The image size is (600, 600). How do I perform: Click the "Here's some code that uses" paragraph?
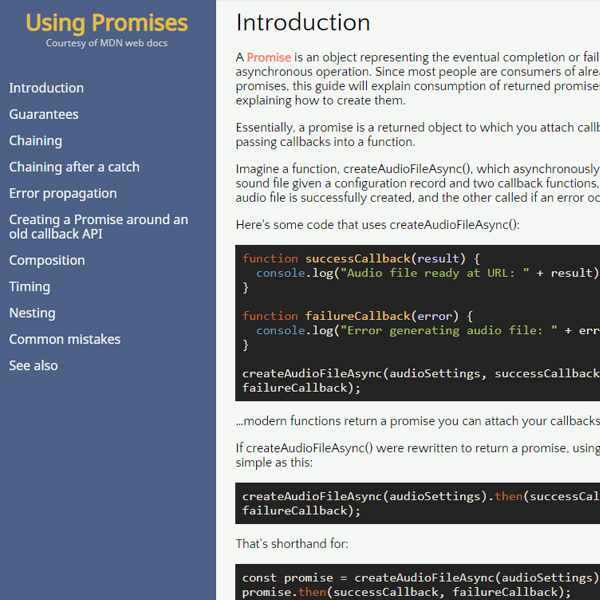point(377,225)
